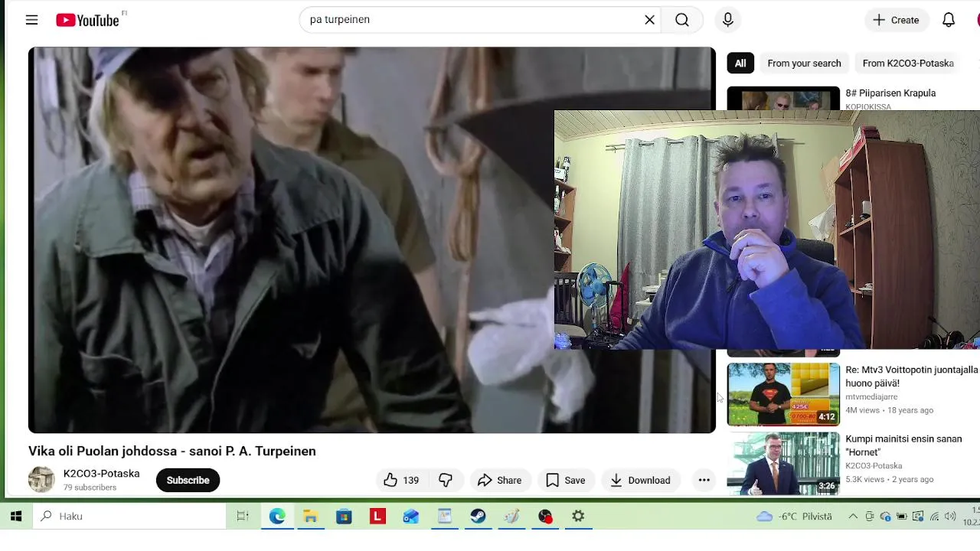Subscribe to K2CO3-Potaska

(188, 481)
